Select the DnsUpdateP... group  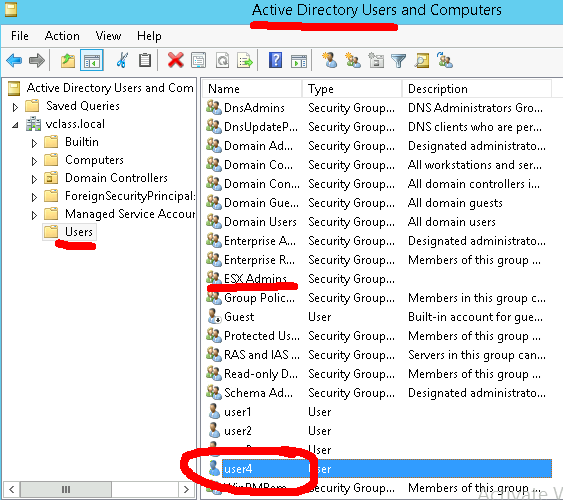pyautogui.click(x=261, y=127)
